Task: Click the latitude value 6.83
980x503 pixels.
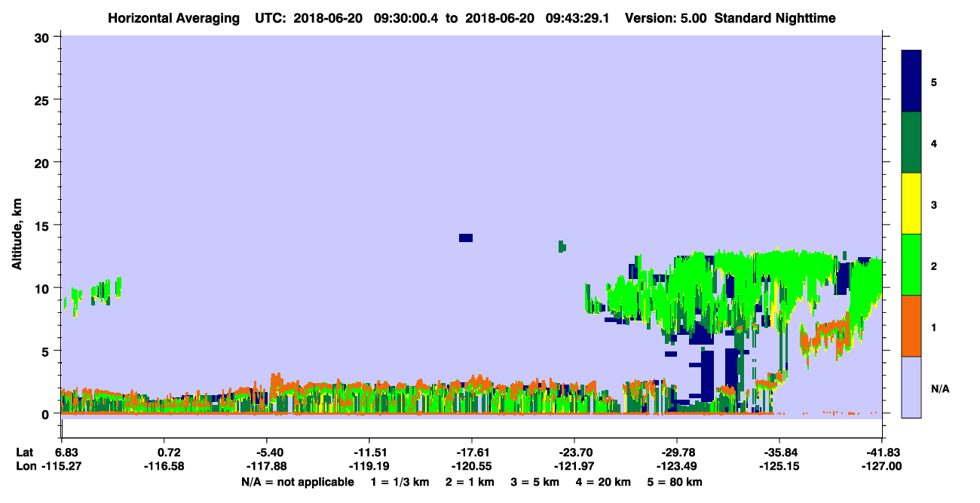Action: (x=68, y=452)
